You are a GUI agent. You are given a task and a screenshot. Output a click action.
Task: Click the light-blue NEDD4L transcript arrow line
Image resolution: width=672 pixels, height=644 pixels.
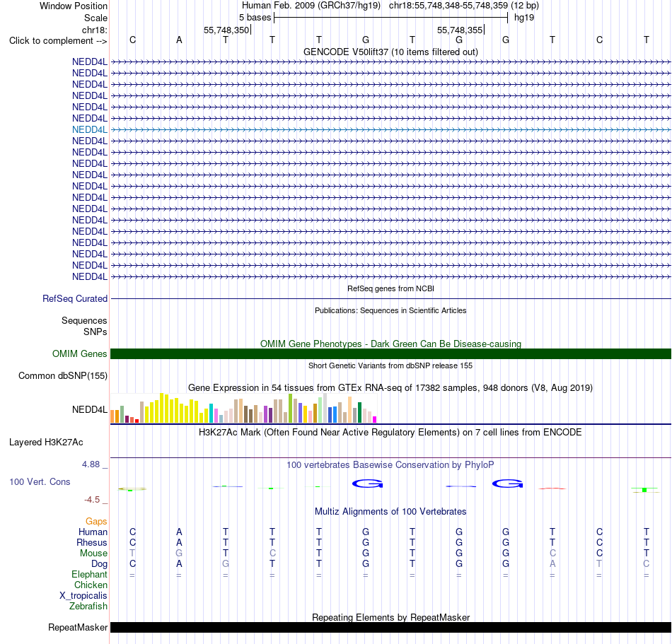[391, 129]
